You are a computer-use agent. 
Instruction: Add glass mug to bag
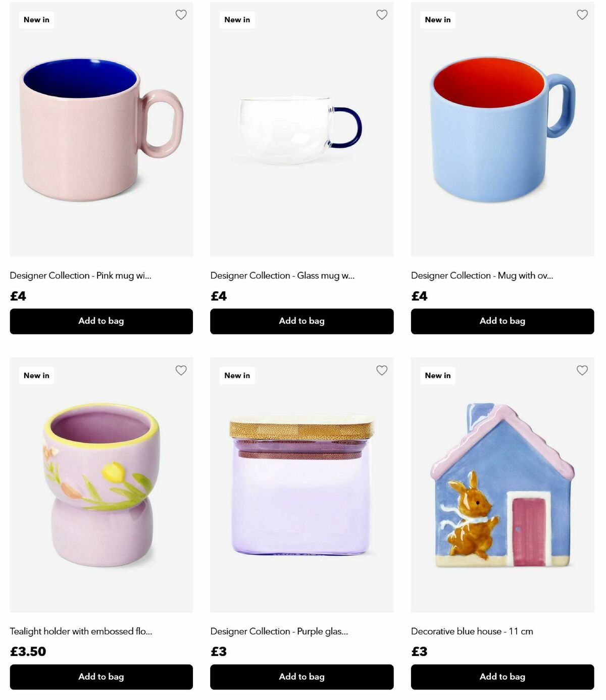click(x=301, y=321)
